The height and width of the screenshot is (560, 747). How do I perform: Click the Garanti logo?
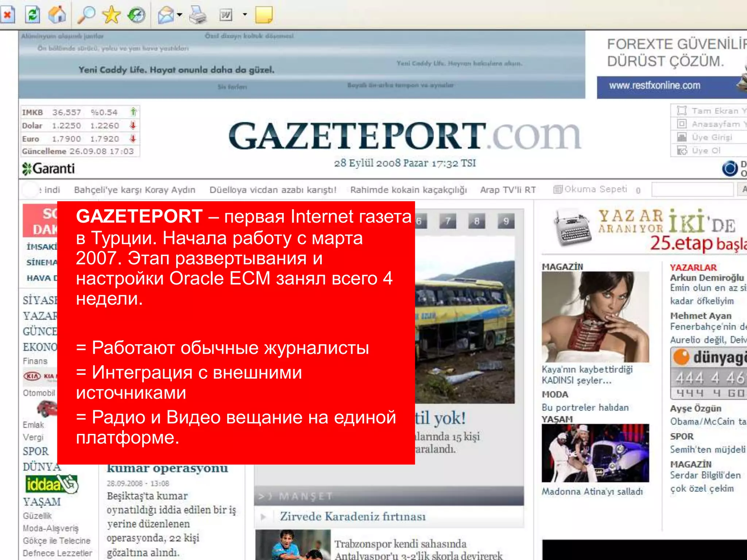click(x=48, y=168)
